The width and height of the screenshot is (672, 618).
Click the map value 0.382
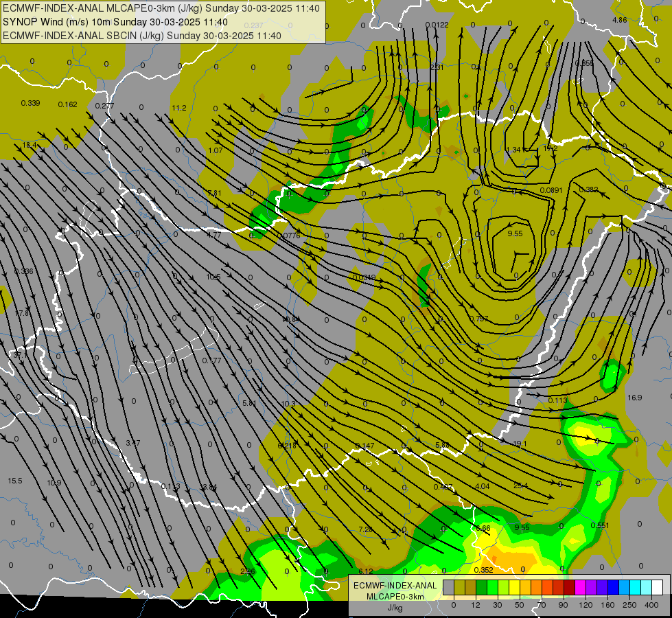pos(589,190)
